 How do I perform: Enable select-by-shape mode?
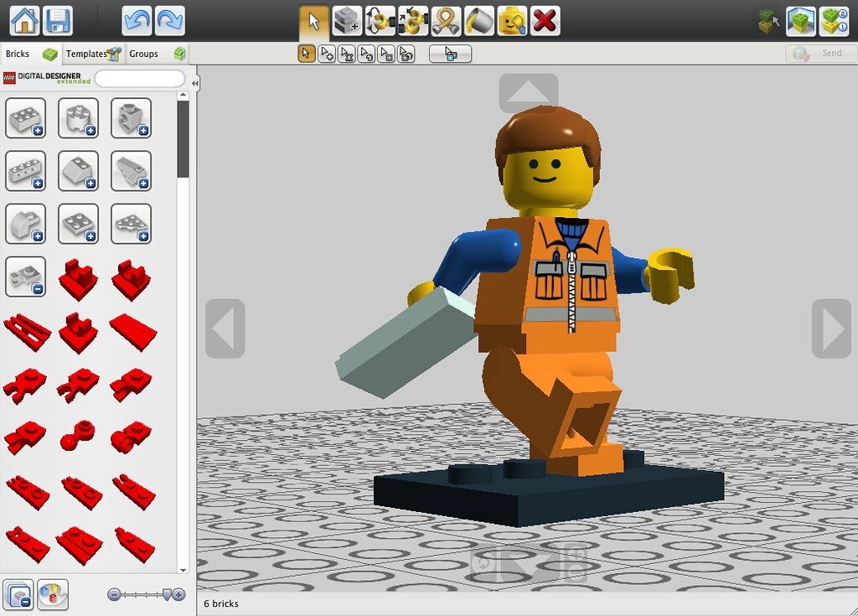(x=386, y=54)
